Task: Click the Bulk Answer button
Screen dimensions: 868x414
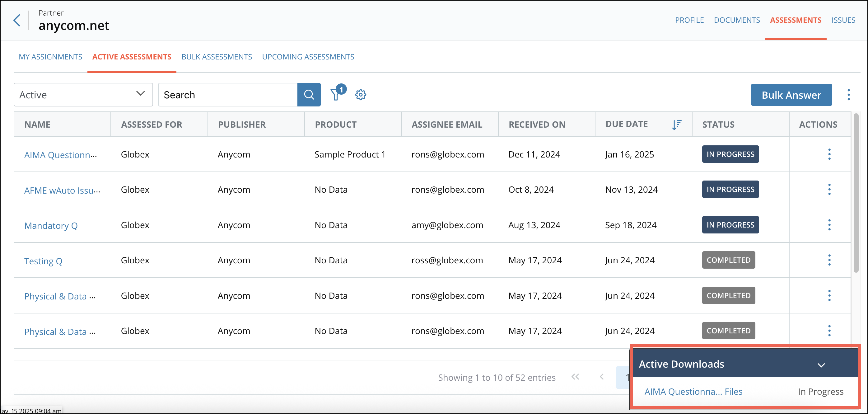Action: pos(791,95)
